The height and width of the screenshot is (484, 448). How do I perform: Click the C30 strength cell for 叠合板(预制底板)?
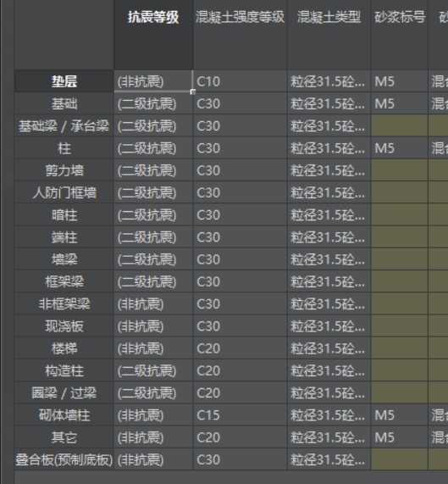(241, 459)
